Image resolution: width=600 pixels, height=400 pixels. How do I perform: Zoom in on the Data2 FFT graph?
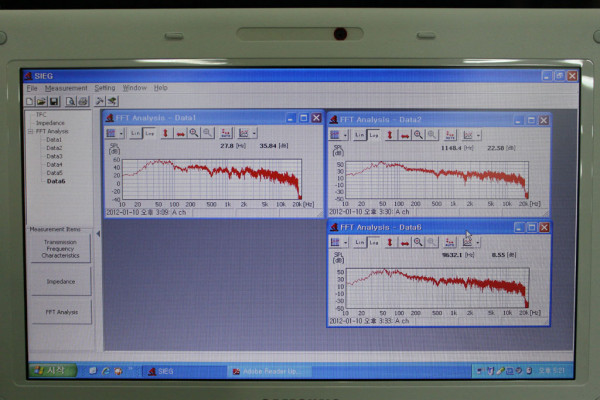[418, 135]
